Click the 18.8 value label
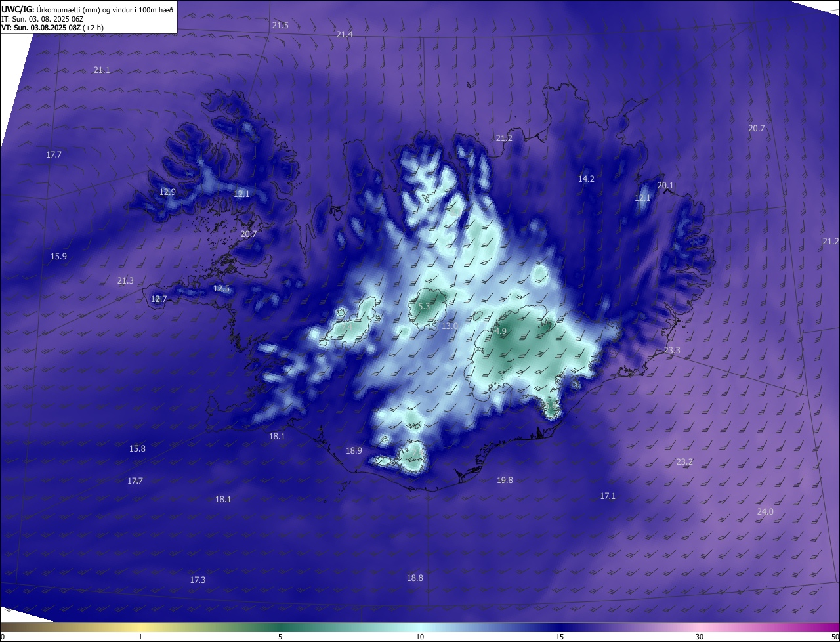 (415, 578)
